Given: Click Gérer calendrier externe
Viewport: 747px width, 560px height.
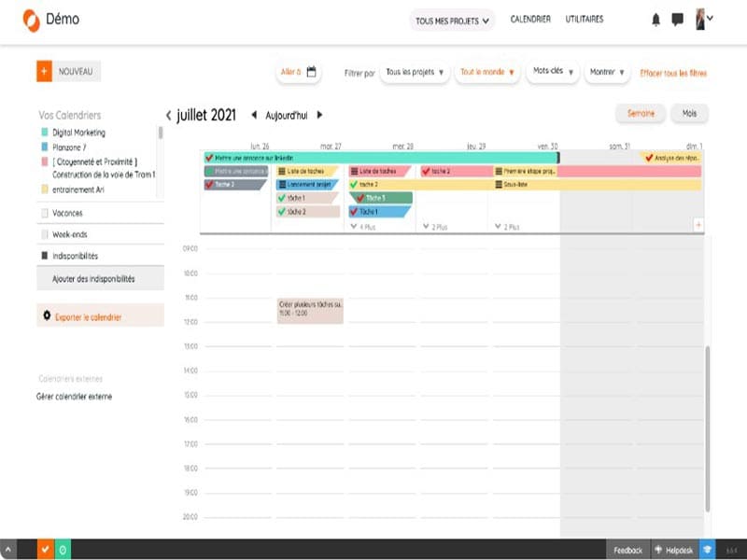Looking at the screenshot, I should tap(74, 396).
